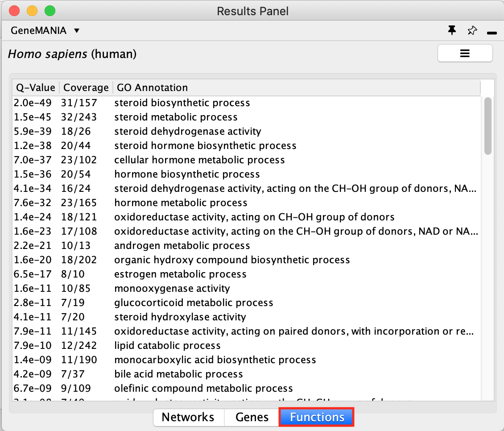Minimize the Results Panel with dash icon

pyautogui.click(x=492, y=33)
